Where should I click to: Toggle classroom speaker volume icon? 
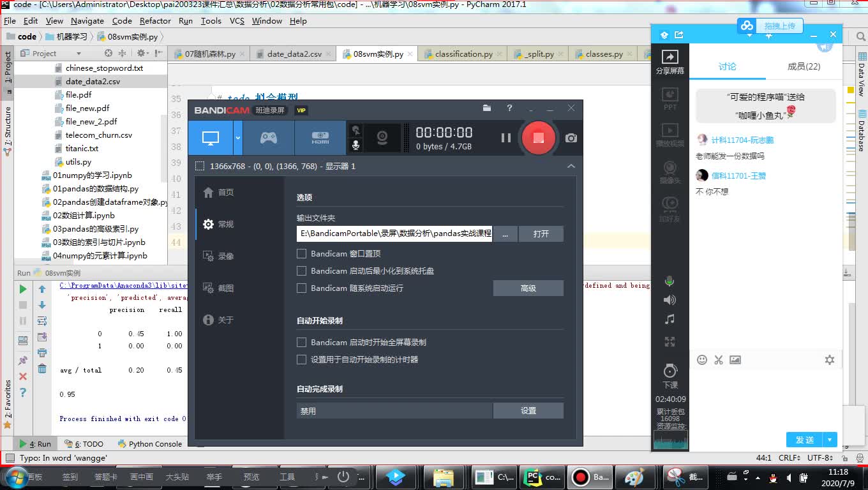click(x=670, y=300)
